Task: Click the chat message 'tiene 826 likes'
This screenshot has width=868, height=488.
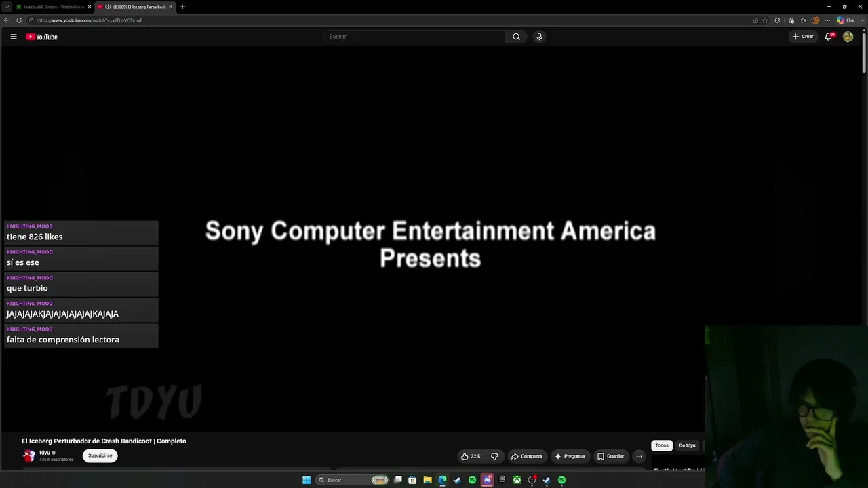Action: (35, 237)
